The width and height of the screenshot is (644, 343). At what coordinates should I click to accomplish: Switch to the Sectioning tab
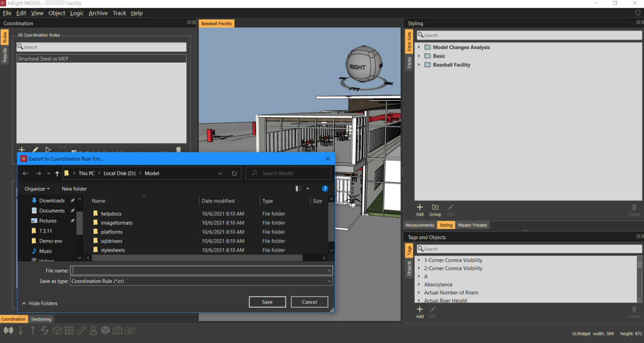click(41, 319)
